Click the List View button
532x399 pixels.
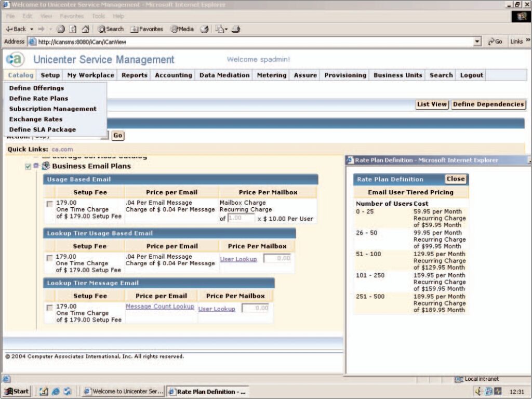(432, 104)
